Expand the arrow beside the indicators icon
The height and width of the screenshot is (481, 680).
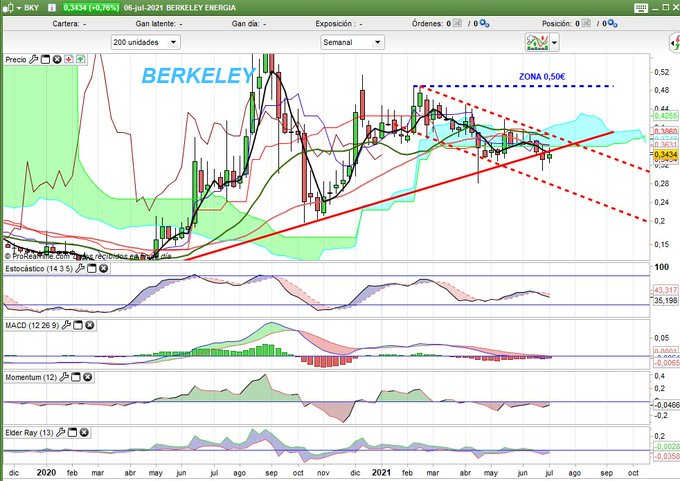pyautogui.click(x=554, y=43)
